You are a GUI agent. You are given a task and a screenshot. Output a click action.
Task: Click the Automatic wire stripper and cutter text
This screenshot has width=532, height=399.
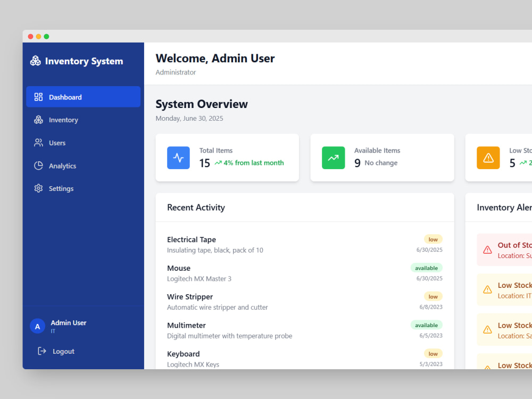click(x=218, y=307)
